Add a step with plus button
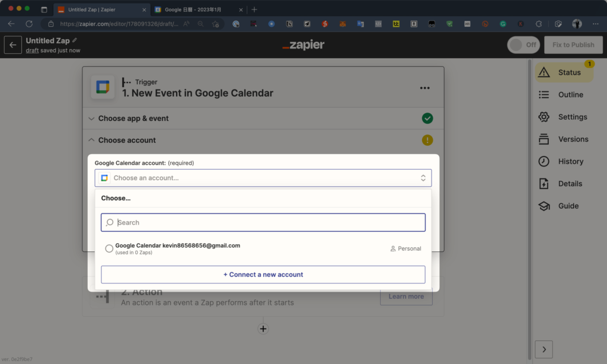The height and width of the screenshot is (364, 607). point(263,329)
